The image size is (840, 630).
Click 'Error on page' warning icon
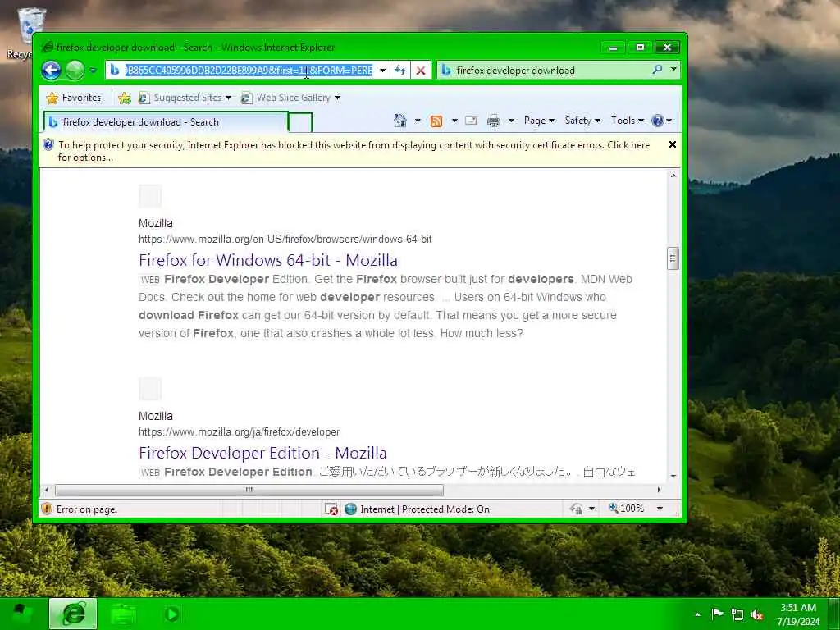tap(47, 509)
